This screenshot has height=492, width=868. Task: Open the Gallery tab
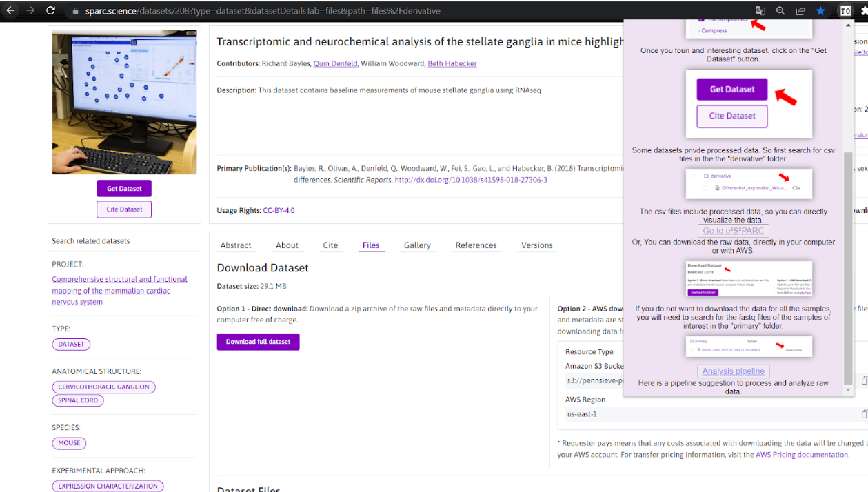[417, 245]
